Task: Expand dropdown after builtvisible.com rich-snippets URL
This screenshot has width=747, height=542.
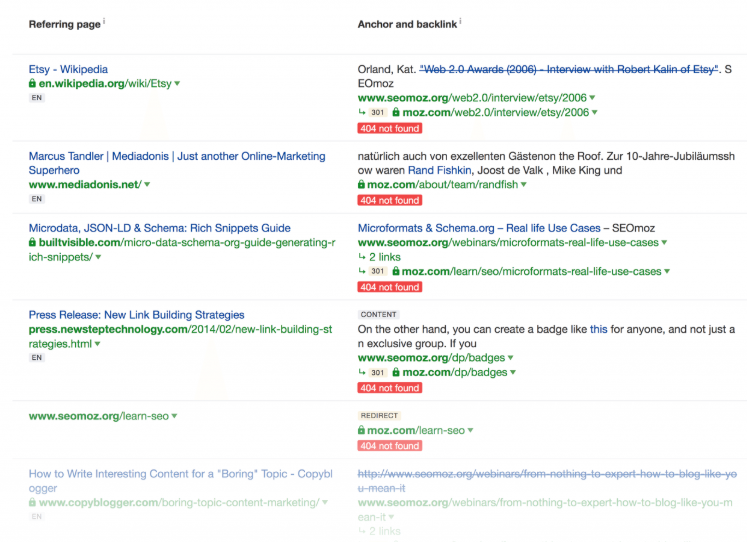Action: click(98, 257)
